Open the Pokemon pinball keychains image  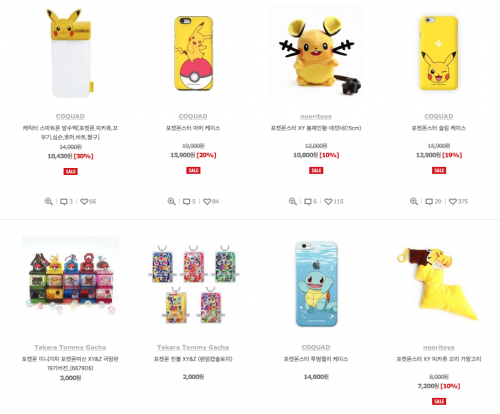coord(193,285)
